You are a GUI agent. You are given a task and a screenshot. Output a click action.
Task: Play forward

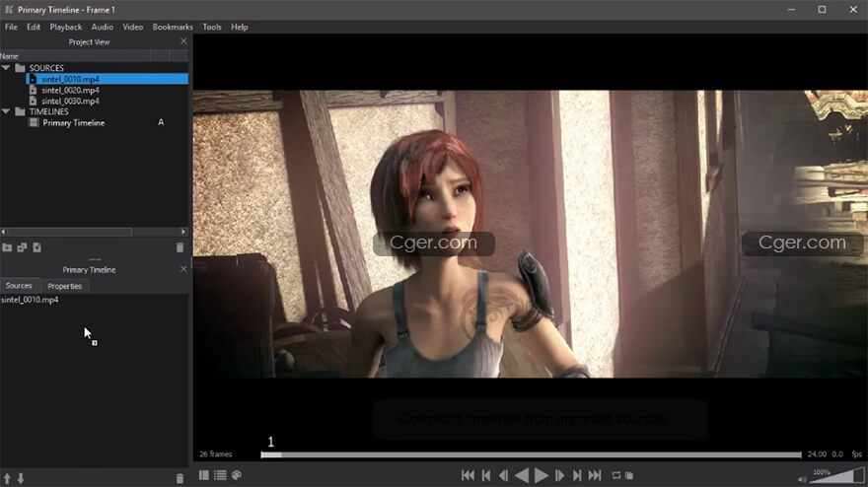542,475
